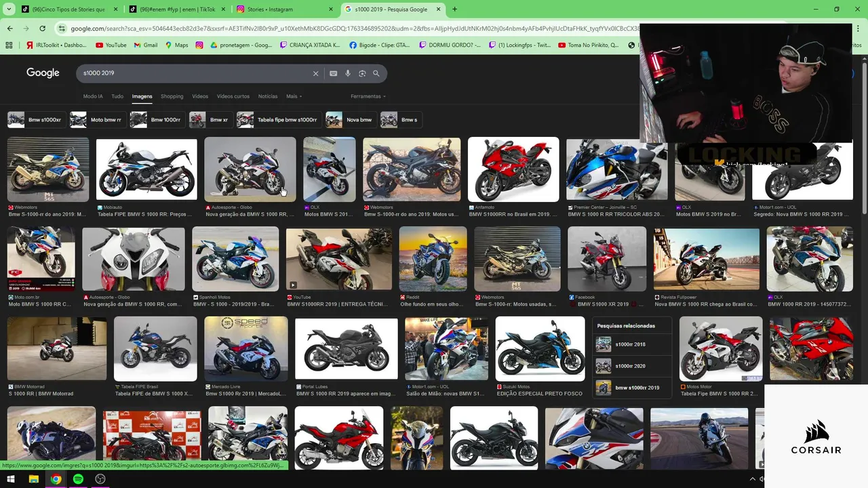Open Suzuki Motos Edição Especial Preto Fosco image

(x=540, y=349)
